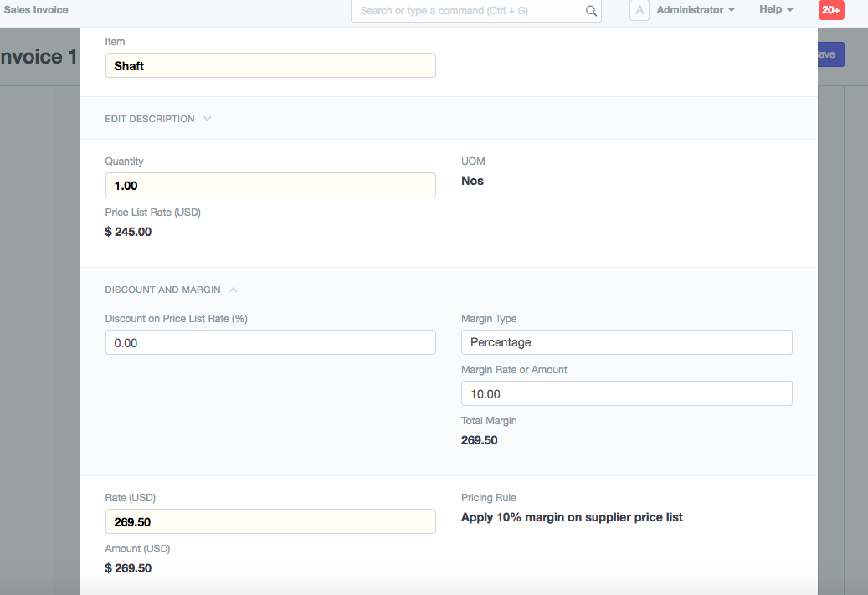
Task: Click the Rate (USD) input field
Action: click(270, 522)
